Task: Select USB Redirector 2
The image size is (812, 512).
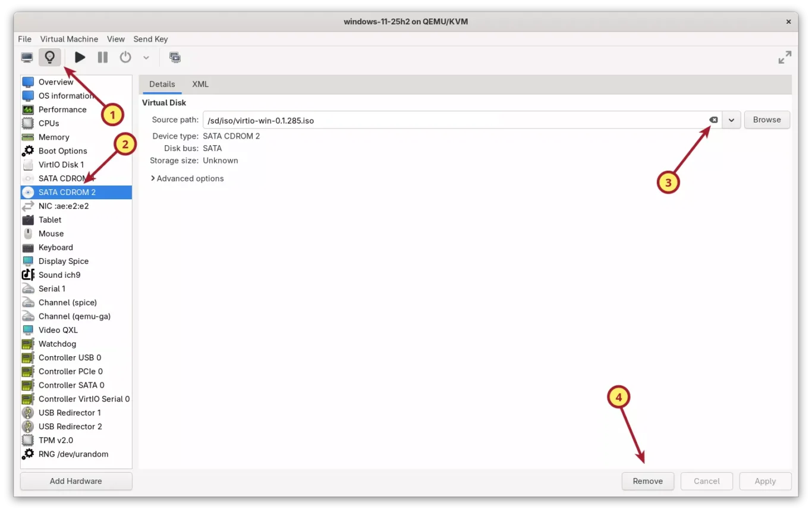Action: click(76, 426)
